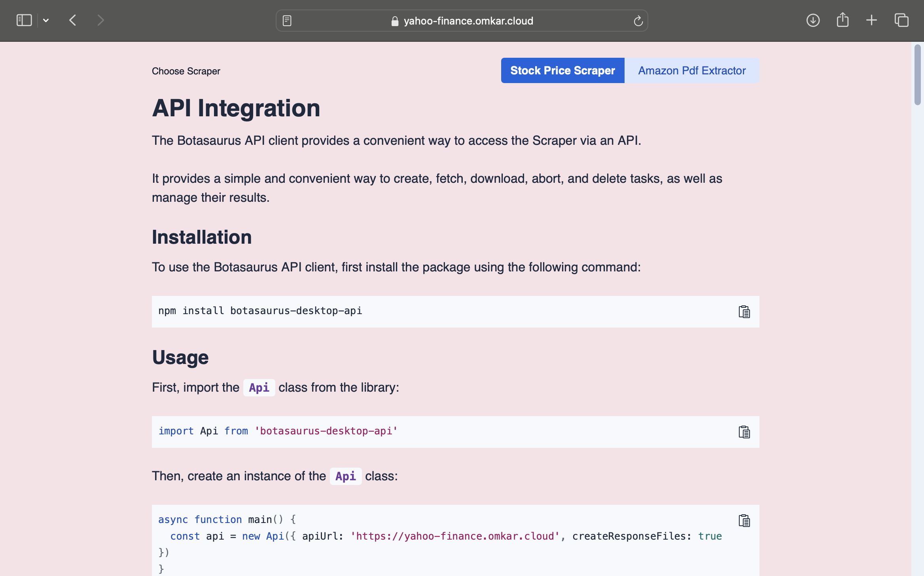Go forward to the next page

[x=100, y=20]
